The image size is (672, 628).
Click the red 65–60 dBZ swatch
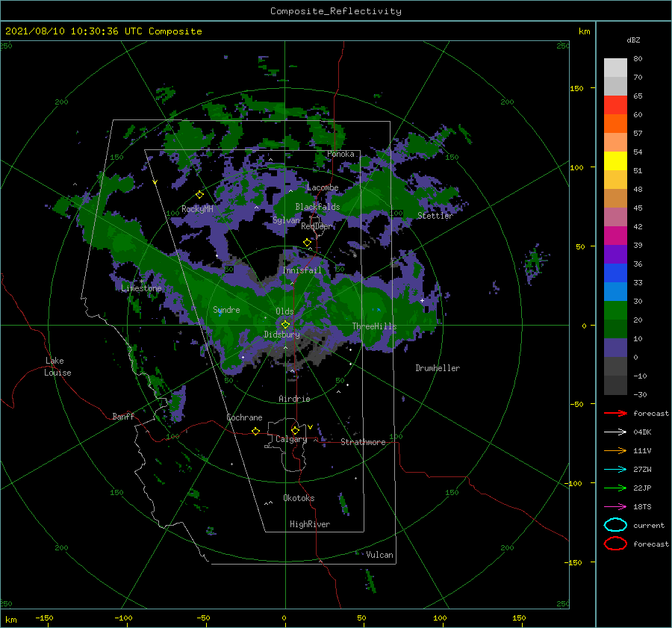point(615,105)
